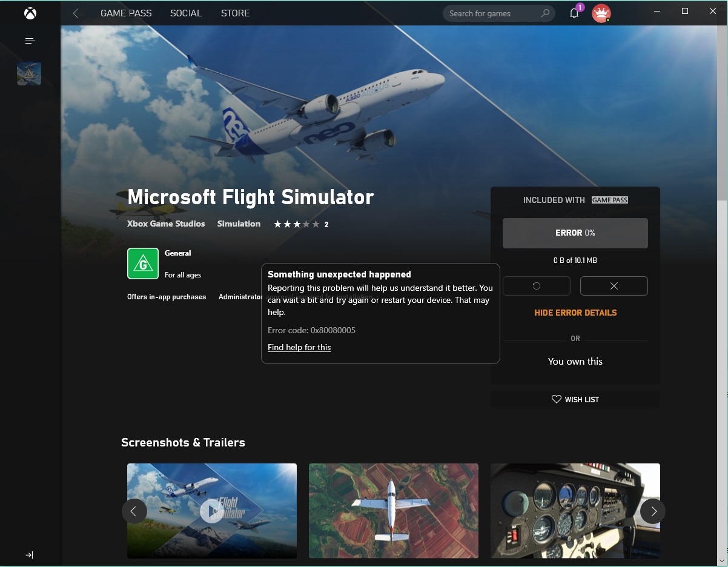Click the Xbox logo icon
Image resolution: width=728 pixels, height=567 pixels.
tap(30, 13)
